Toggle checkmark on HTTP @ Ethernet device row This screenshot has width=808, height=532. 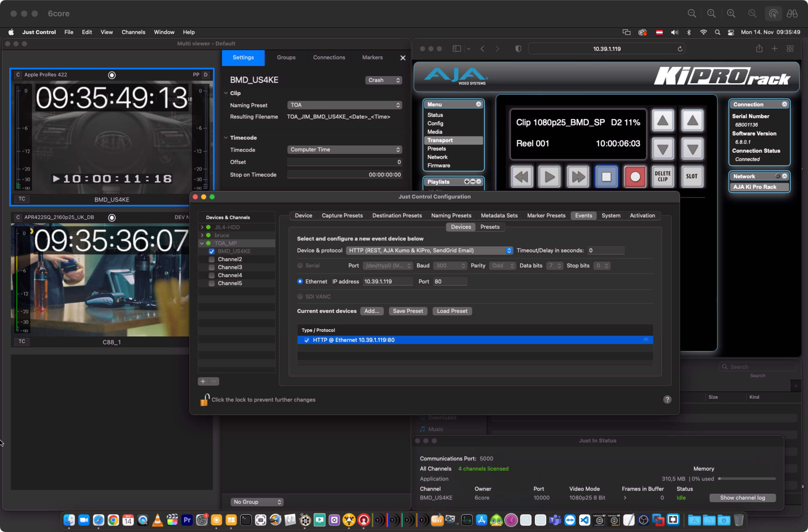[x=307, y=340]
